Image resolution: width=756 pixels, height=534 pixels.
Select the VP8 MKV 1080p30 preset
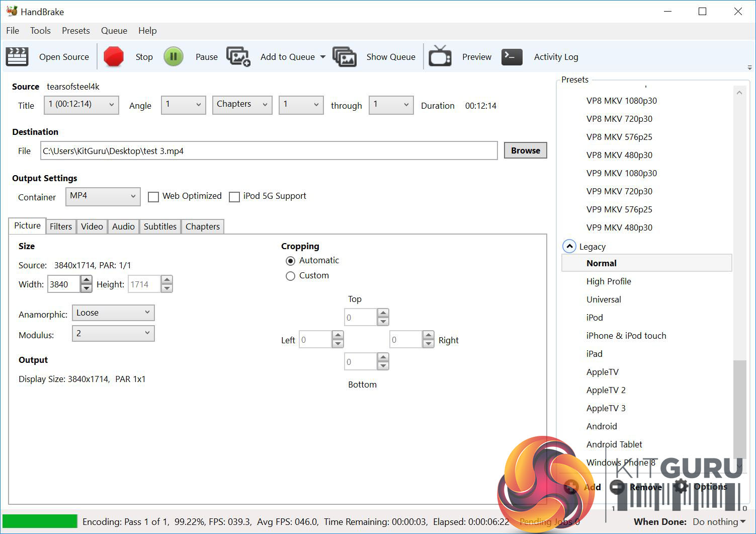tap(622, 101)
